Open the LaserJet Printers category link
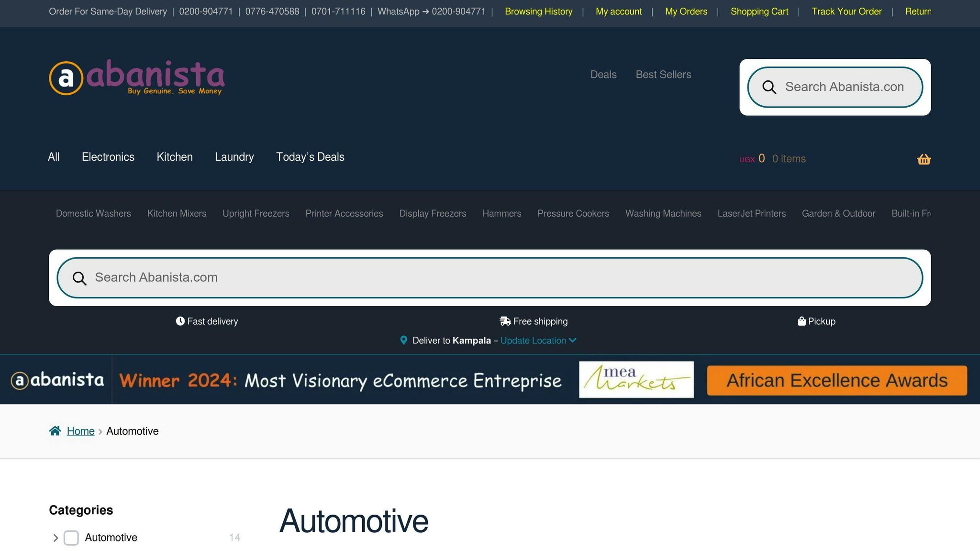 (752, 213)
